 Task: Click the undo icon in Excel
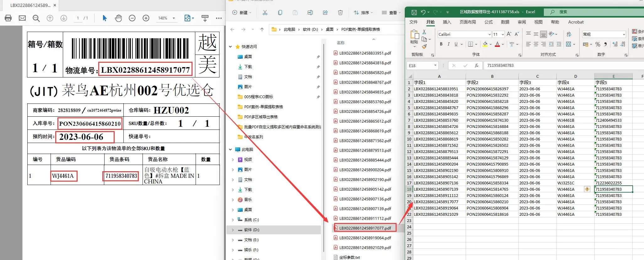tap(423, 12)
